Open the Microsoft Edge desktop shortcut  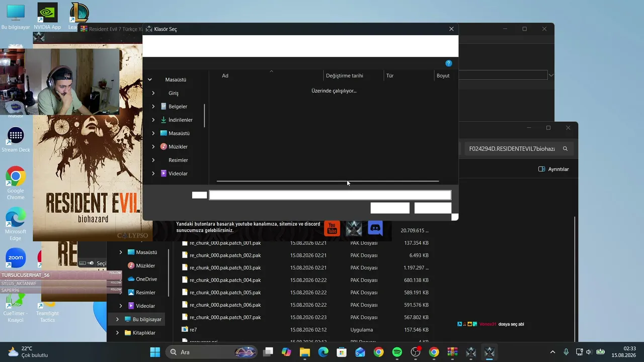16,224
